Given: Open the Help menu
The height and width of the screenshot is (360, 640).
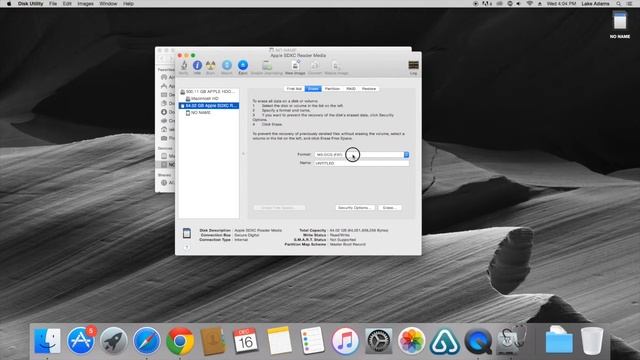Looking at the screenshot, I should pyautogui.click(x=128, y=4).
